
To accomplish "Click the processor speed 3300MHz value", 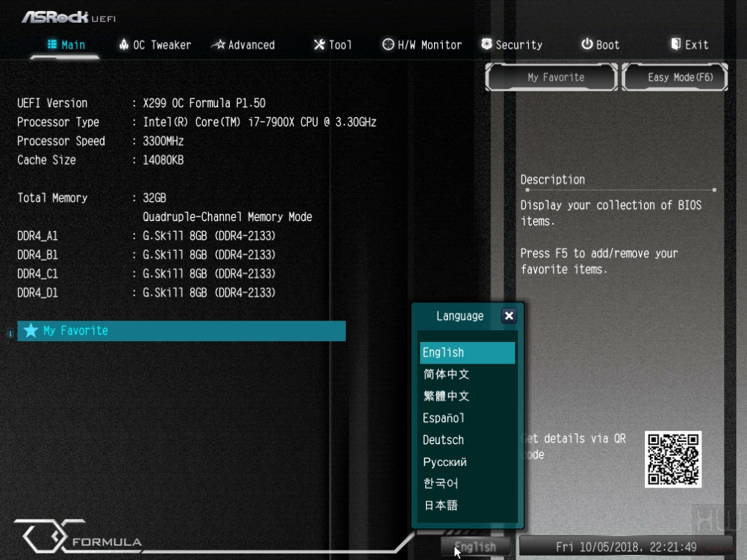I will tap(163, 142).
